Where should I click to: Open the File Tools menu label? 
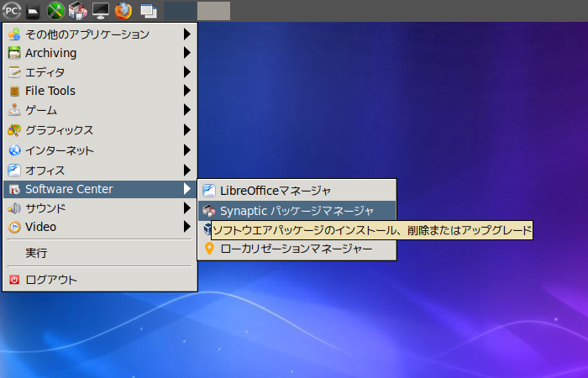(x=50, y=91)
